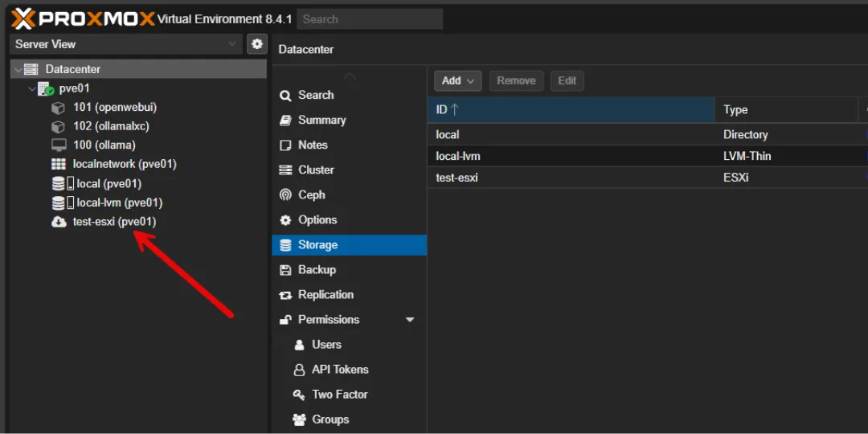Image resolution: width=868 pixels, height=434 pixels.
Task: Click the localnetwork grid icon
Action: coord(58,164)
